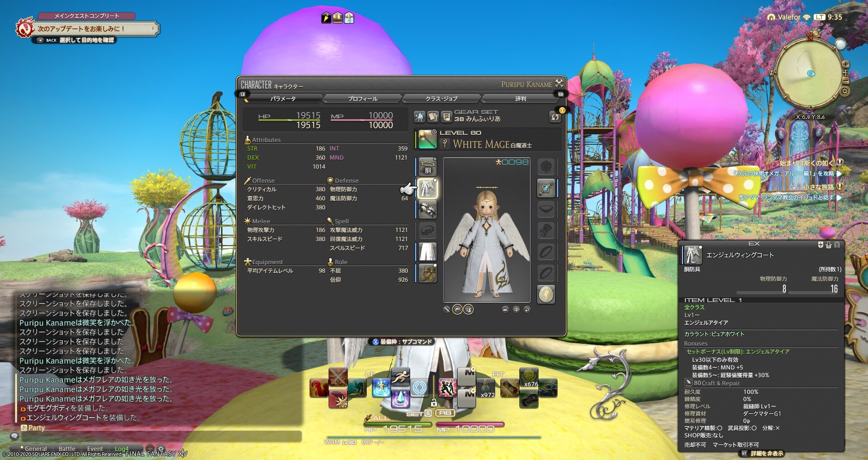This screenshot has height=460, width=868.
Task: Open the General chat tab
Action: pyautogui.click(x=35, y=449)
